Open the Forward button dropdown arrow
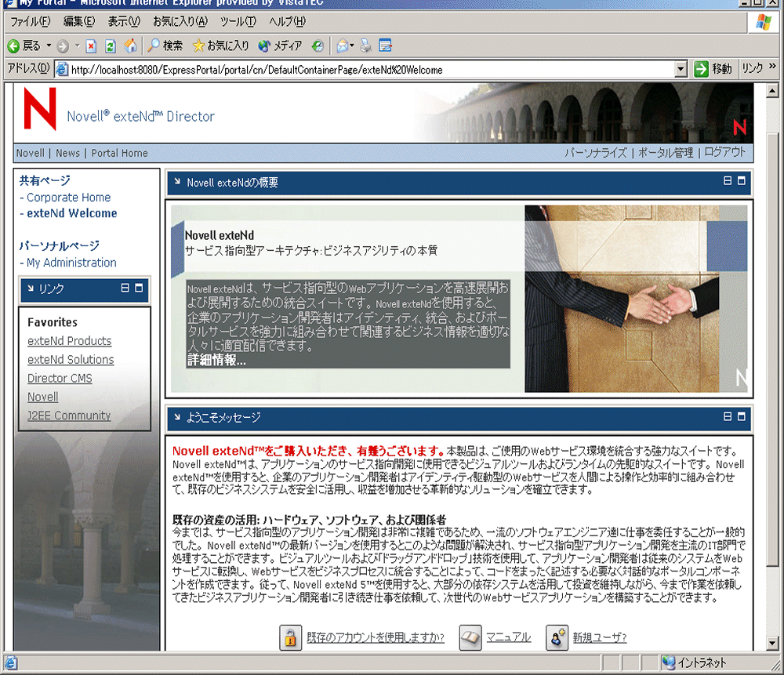This screenshot has height=675, width=784. pyautogui.click(x=78, y=45)
